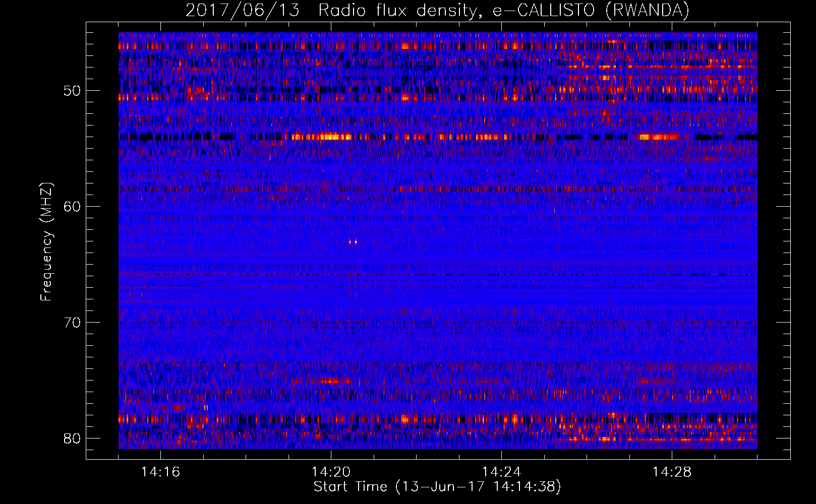Screen dimensions: 816x504
Task: Click the 14:28 time tick label
Action: (x=672, y=472)
